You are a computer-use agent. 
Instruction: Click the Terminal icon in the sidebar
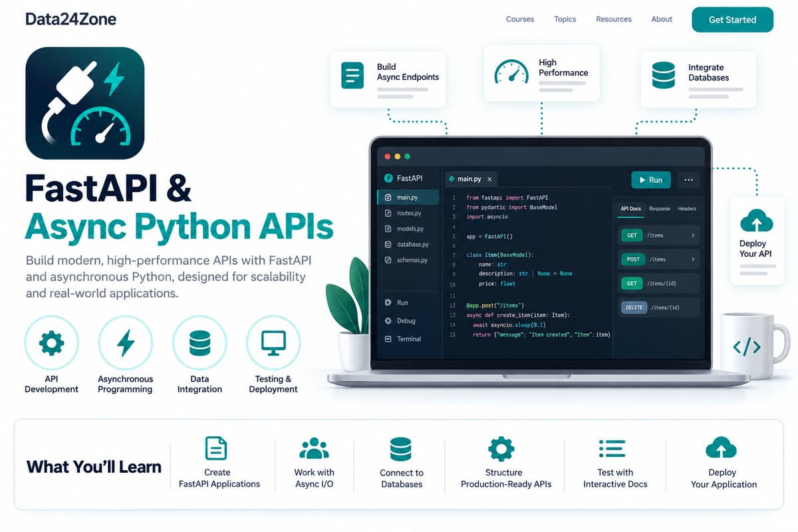(388, 338)
